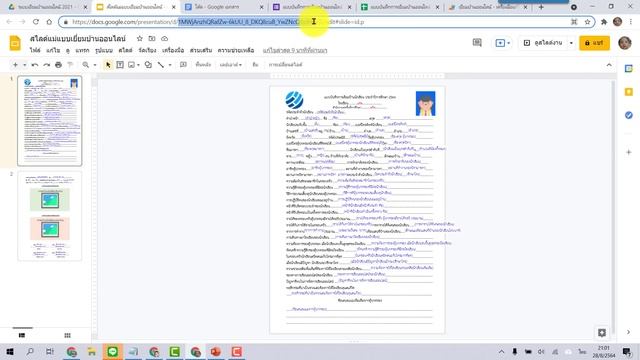Open the Layout (เลย์เอาต์) dropdown

tap(231, 65)
